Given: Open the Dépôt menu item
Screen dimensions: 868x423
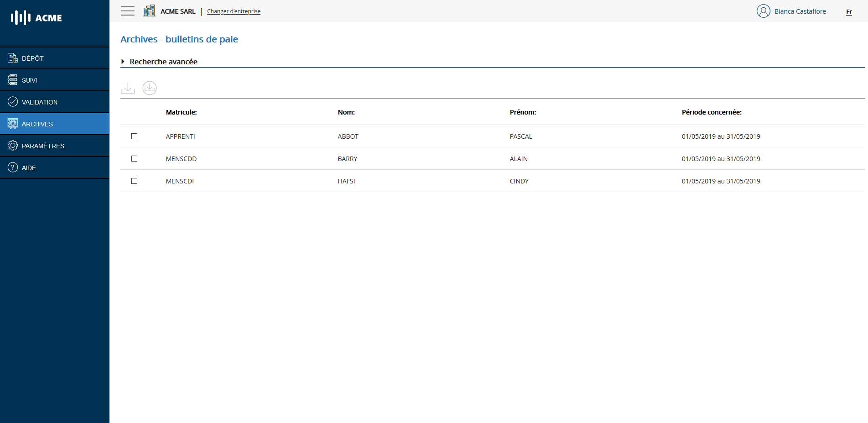Looking at the screenshot, I should click(x=33, y=58).
